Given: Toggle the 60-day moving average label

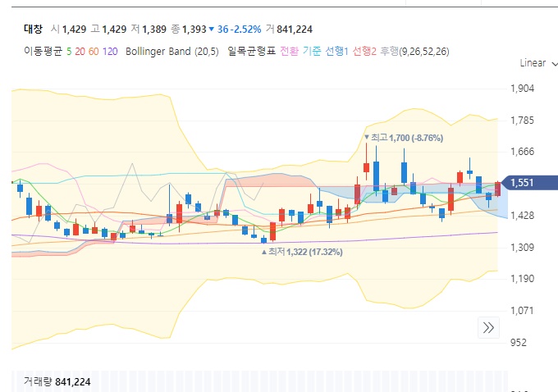Looking at the screenshot, I should [94, 52].
